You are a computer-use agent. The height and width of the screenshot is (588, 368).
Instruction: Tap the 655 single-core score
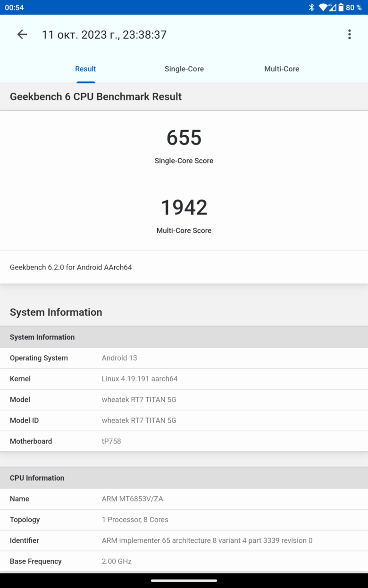[184, 138]
